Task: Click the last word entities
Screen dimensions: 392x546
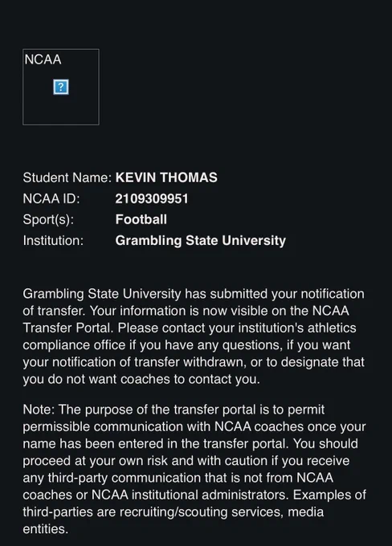Action: [x=46, y=529]
